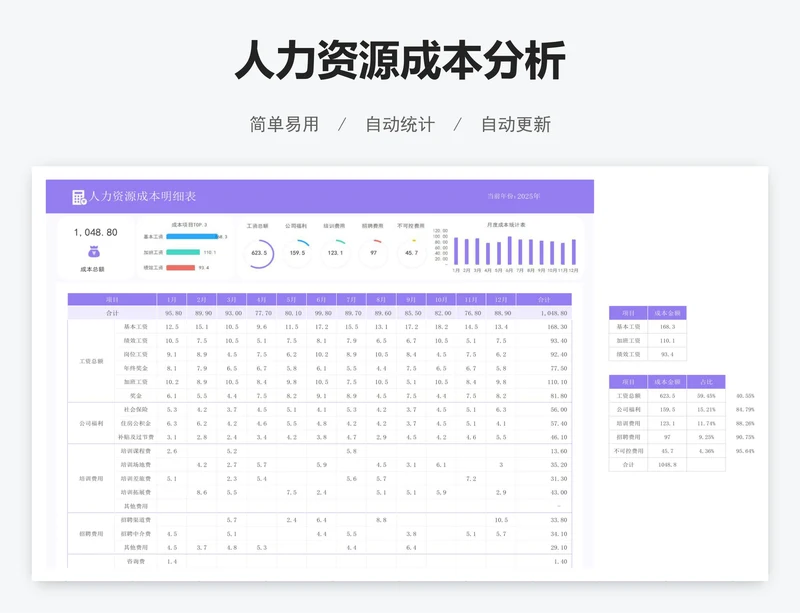Click the 培训拓展费 row label
Viewport: 800px width, 613px height.
tap(136, 493)
